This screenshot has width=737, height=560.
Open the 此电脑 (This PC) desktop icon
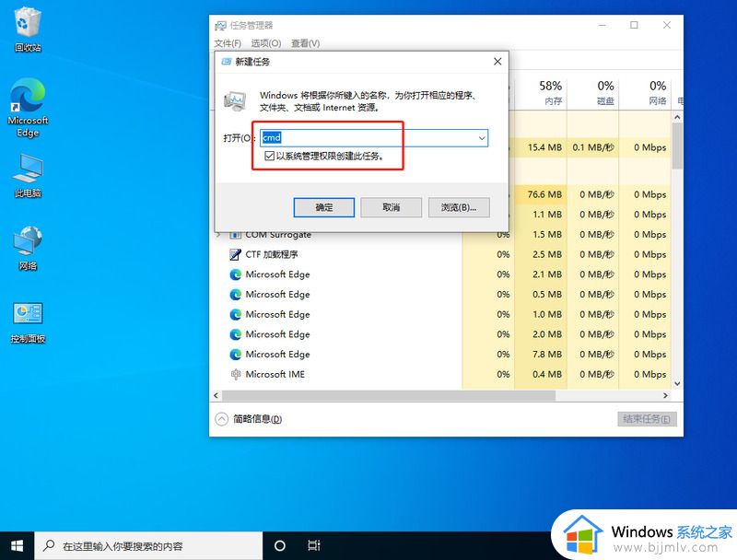coord(28,175)
